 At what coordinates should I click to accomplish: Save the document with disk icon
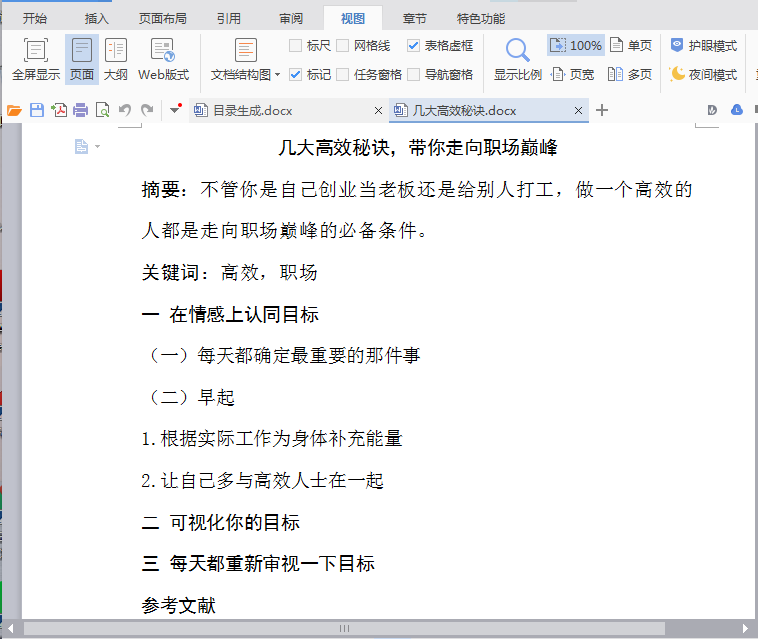pos(37,110)
